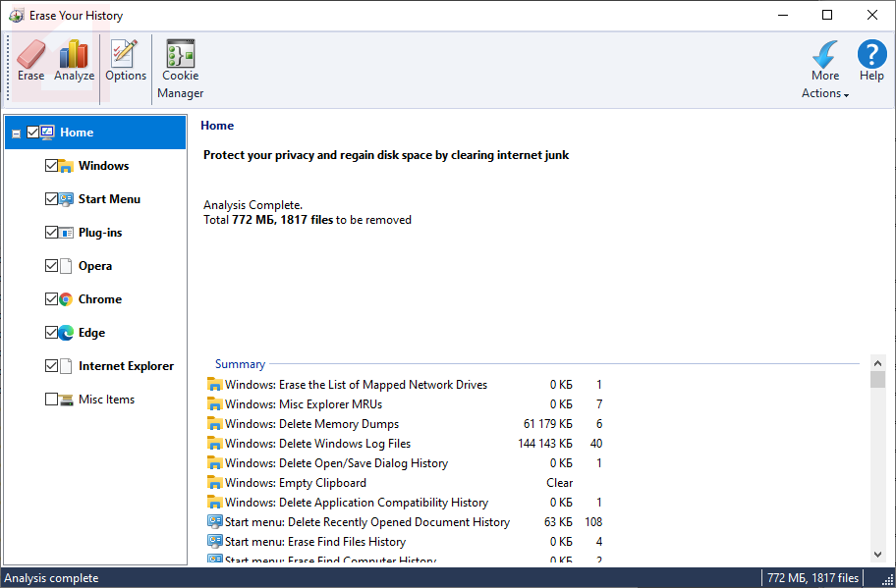Click scrollbar down arrow in Summary list
The height and width of the screenshot is (588, 896).
coord(878,555)
